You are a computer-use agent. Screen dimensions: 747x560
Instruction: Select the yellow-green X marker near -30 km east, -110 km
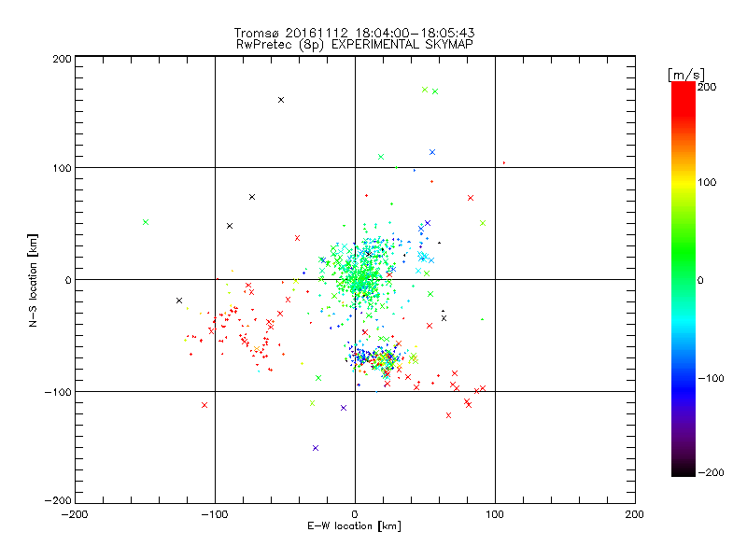(x=313, y=403)
